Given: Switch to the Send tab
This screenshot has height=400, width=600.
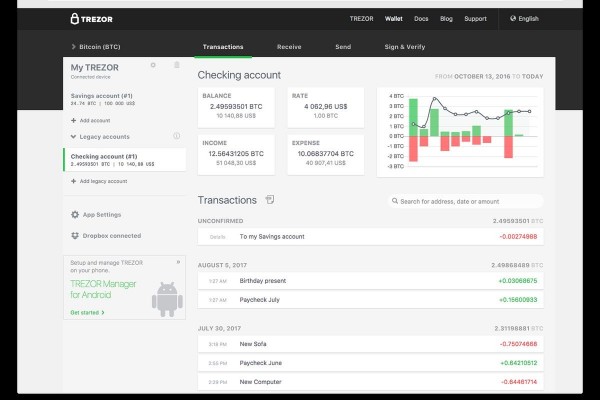Looking at the screenshot, I should point(343,47).
